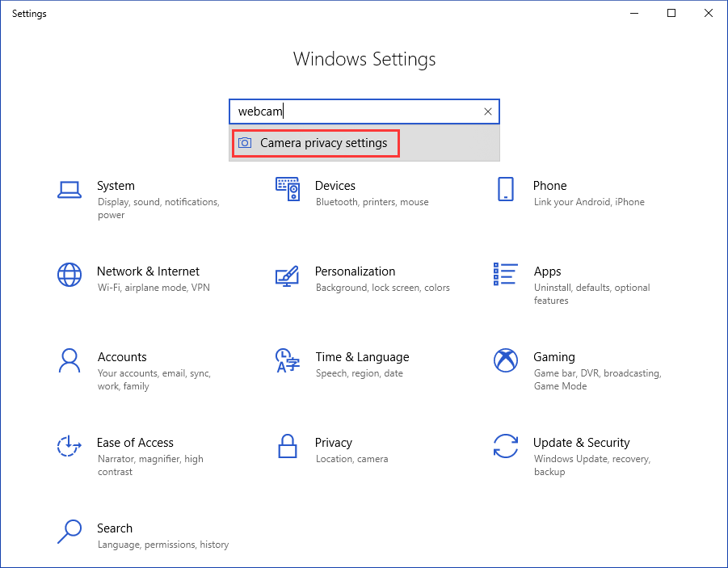Viewport: 728px width, 568px height.
Task: Maximize the Settings window
Action: pos(671,13)
